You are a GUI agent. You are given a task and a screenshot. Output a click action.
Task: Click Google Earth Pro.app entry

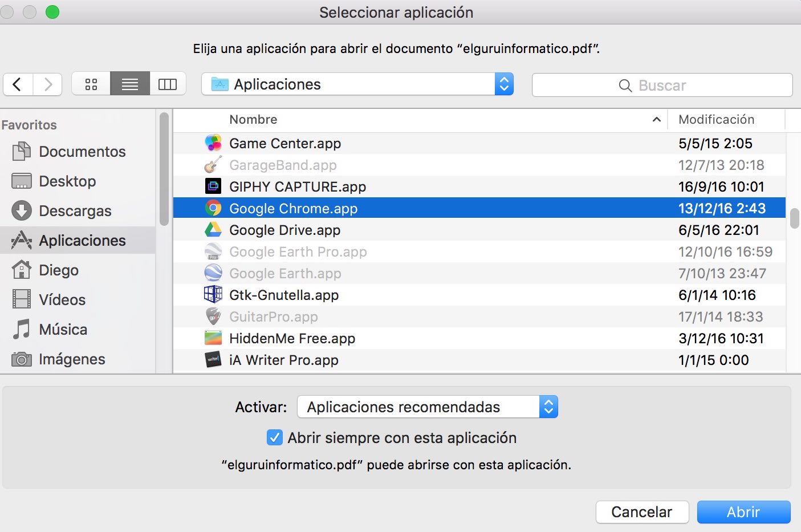click(x=479, y=251)
